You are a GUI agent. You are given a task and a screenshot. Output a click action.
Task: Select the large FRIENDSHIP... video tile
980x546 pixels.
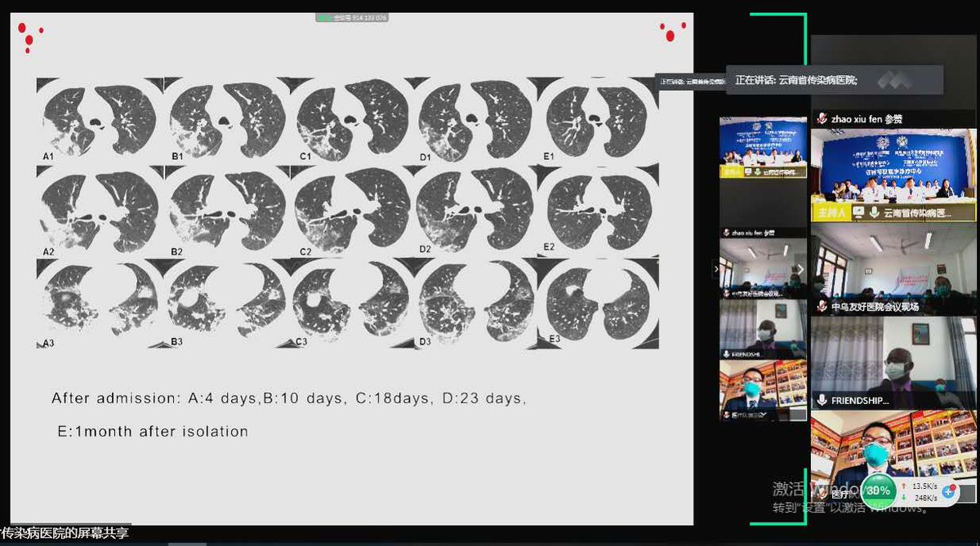[893, 362]
